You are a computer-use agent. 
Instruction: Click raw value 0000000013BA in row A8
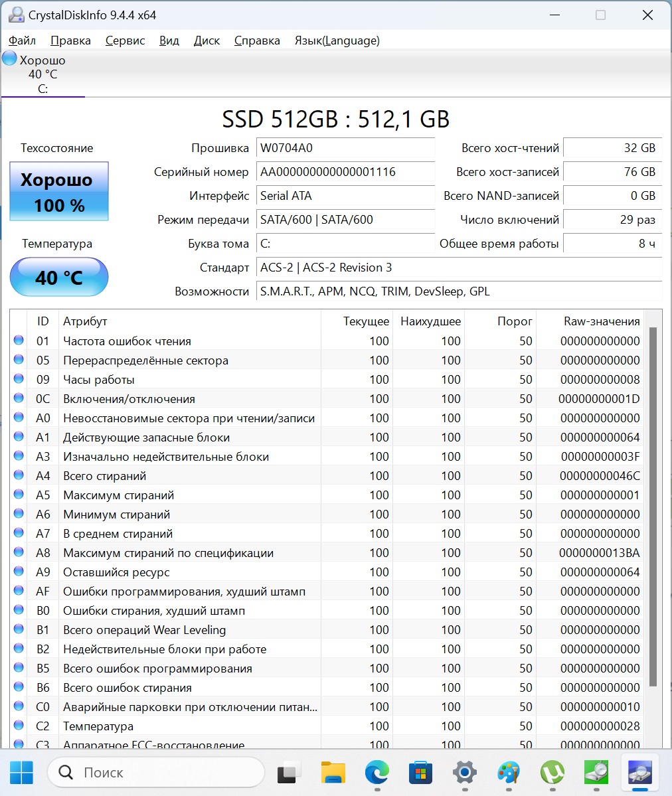pos(600,553)
